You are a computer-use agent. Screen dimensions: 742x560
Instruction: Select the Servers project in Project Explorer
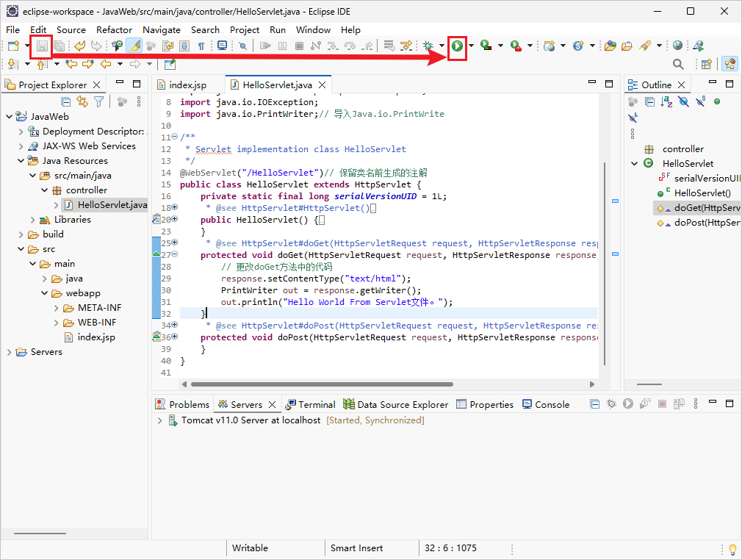[46, 352]
